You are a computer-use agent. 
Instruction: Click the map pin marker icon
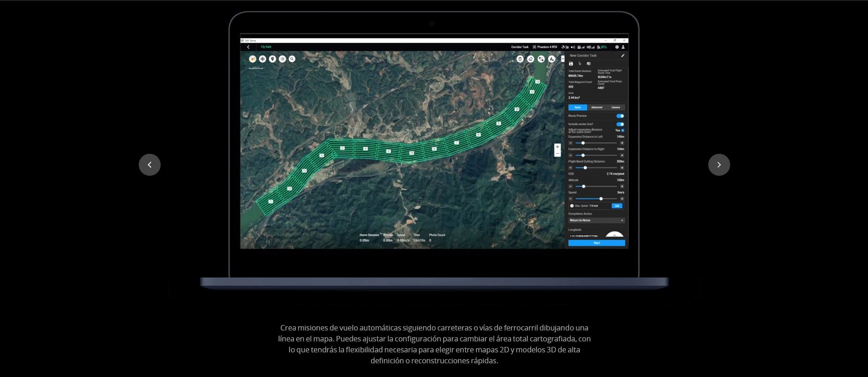(x=272, y=59)
